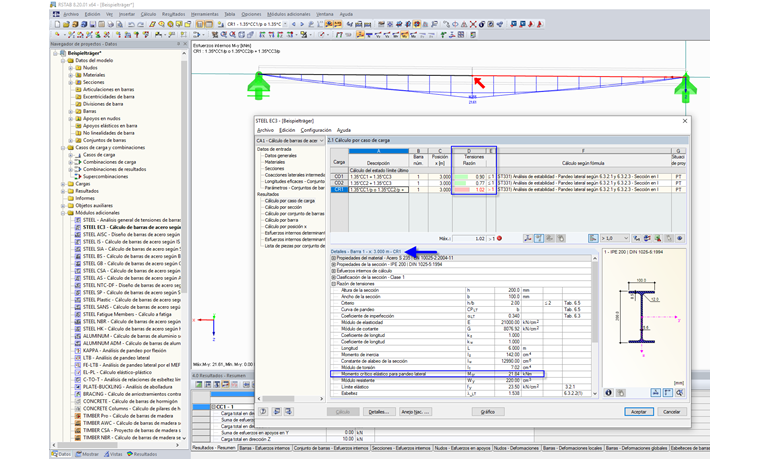Expand Propiedades del material row
Viewport: 760px width, 459px height.
point(333,257)
